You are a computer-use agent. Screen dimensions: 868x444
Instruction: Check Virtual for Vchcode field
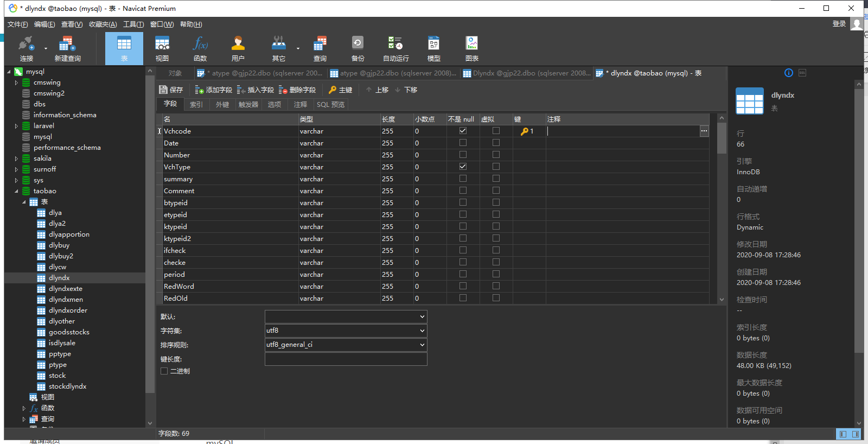496,131
